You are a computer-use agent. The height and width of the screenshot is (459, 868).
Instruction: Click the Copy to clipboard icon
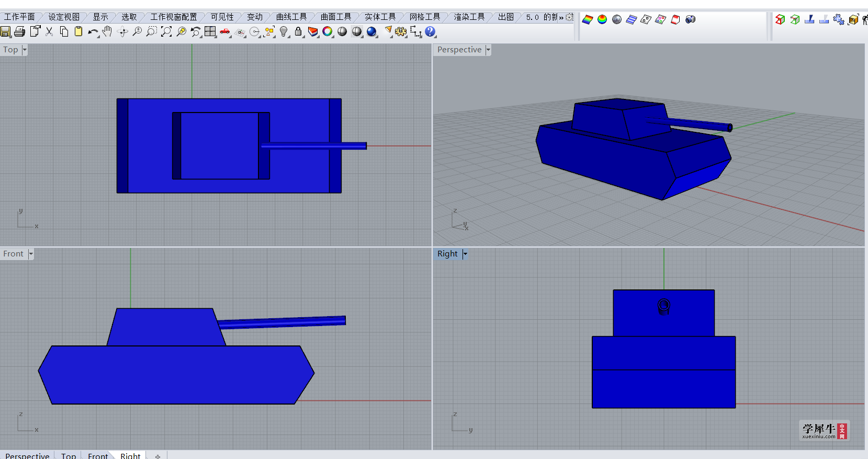[64, 32]
